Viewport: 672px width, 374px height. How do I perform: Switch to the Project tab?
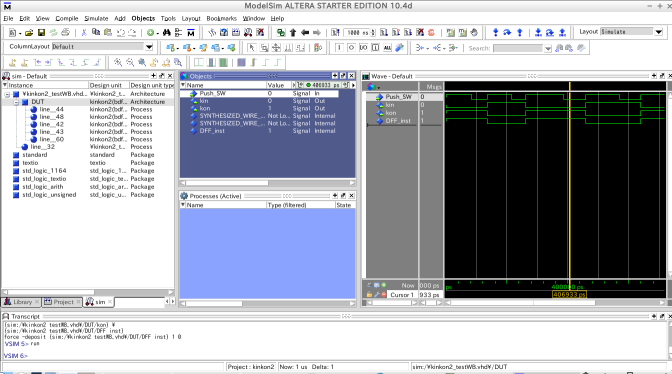62,302
